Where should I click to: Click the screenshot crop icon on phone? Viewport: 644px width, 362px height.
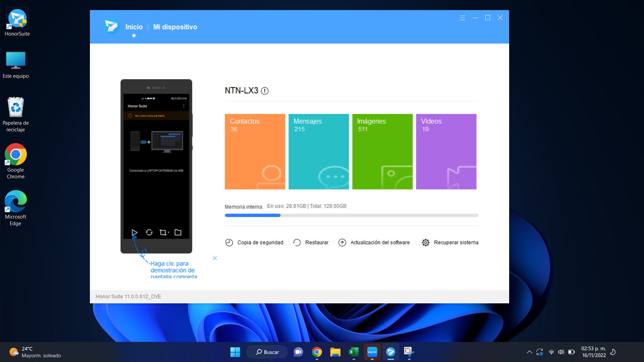tap(163, 232)
